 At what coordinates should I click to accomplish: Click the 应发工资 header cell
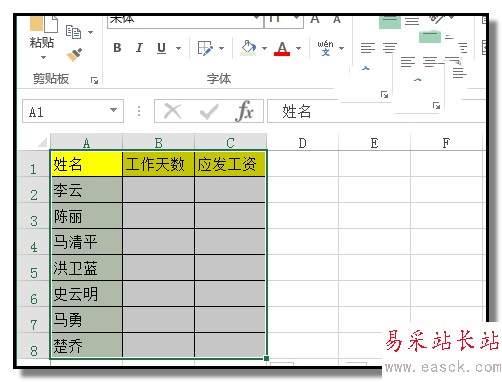click(230, 164)
